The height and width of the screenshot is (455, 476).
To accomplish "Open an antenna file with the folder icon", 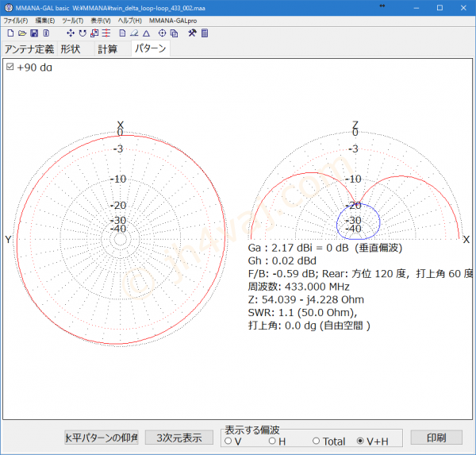I will [22, 33].
